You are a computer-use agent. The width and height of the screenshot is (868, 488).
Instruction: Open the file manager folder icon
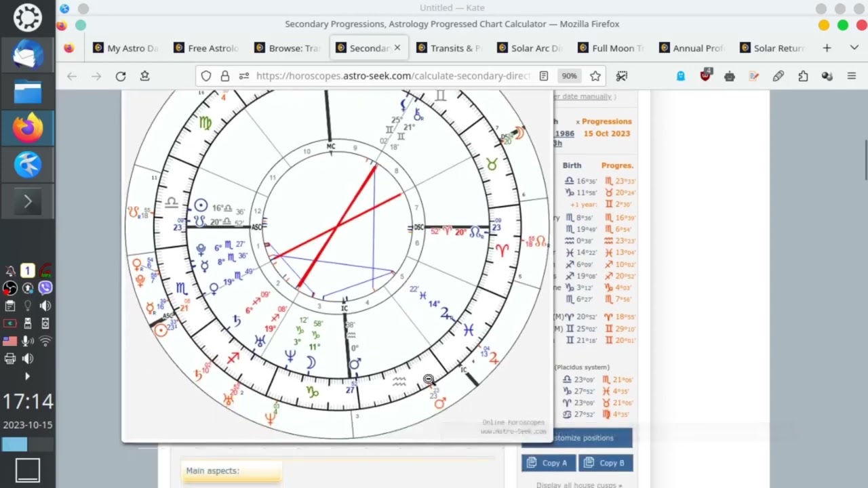(28, 91)
